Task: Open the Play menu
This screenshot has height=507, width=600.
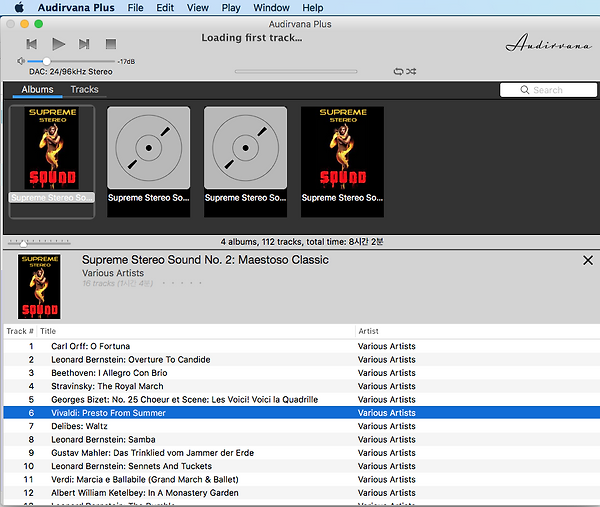Action: [231, 8]
